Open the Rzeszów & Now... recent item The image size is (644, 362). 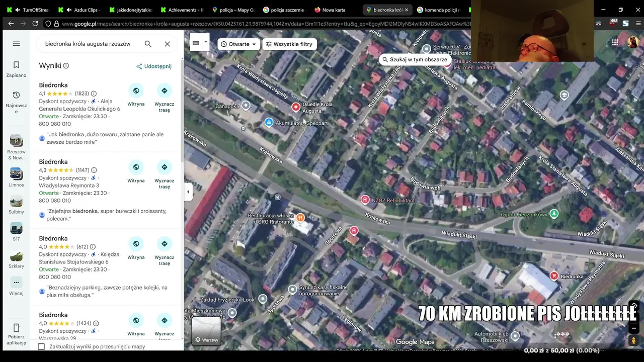point(16,147)
